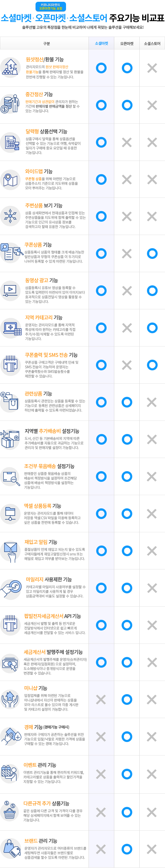Image resolution: width=165 pixels, height=868 pixels.
Task: Click the 엑셀 상품등록 기능 title
Action: [x=43, y=506]
